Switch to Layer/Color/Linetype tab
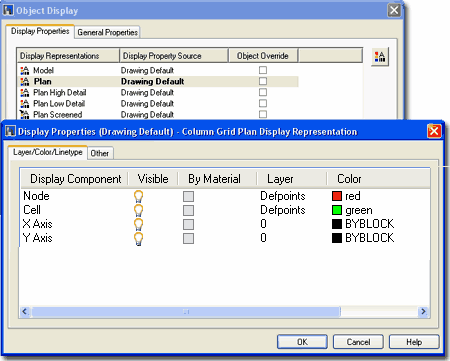The width and height of the screenshot is (450, 361). 48,152
